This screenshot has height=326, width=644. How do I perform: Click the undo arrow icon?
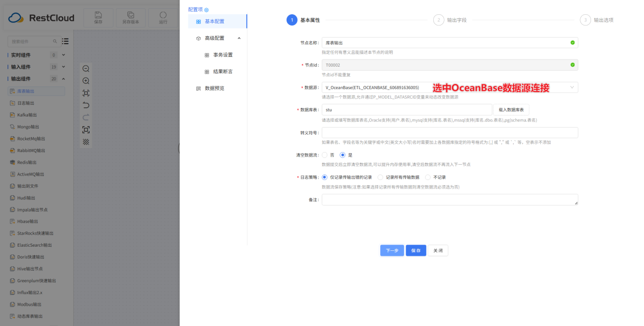(86, 105)
